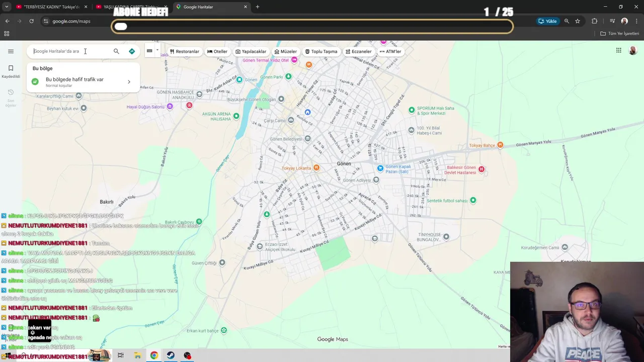This screenshot has width=644, height=362.
Task: Open the Tüm Yer İşaretleri bookmarks folder
Action: (x=619, y=34)
